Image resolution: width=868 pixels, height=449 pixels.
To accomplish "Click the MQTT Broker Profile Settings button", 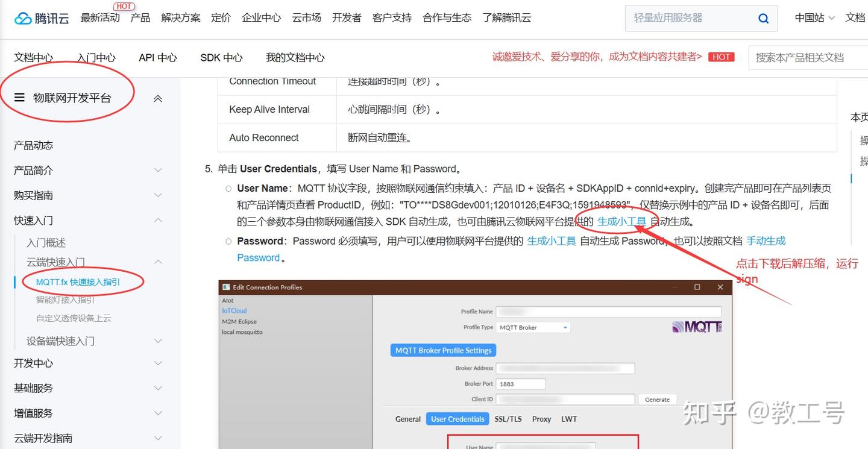I will (443, 350).
